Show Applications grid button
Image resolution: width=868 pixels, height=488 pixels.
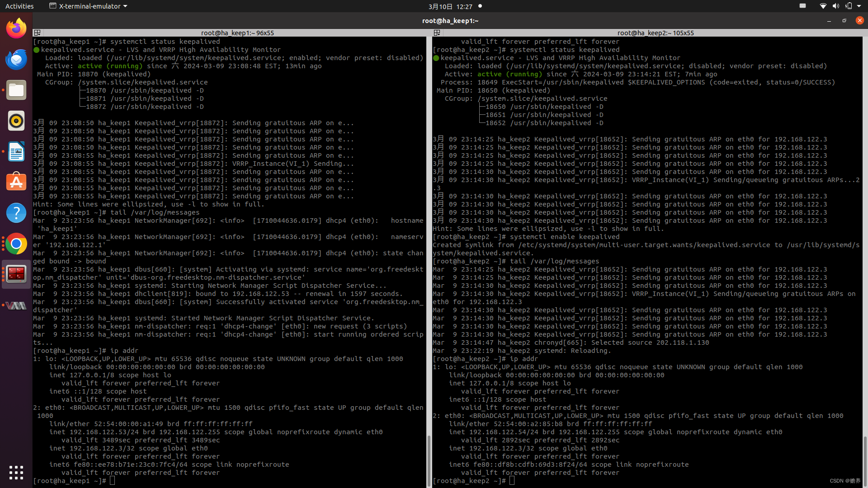[16, 472]
